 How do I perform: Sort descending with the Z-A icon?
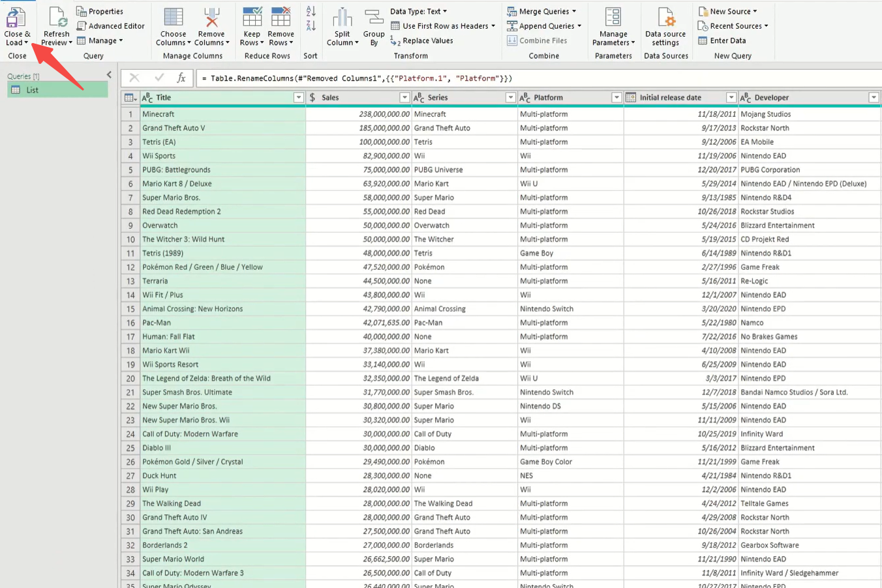pyautogui.click(x=311, y=26)
